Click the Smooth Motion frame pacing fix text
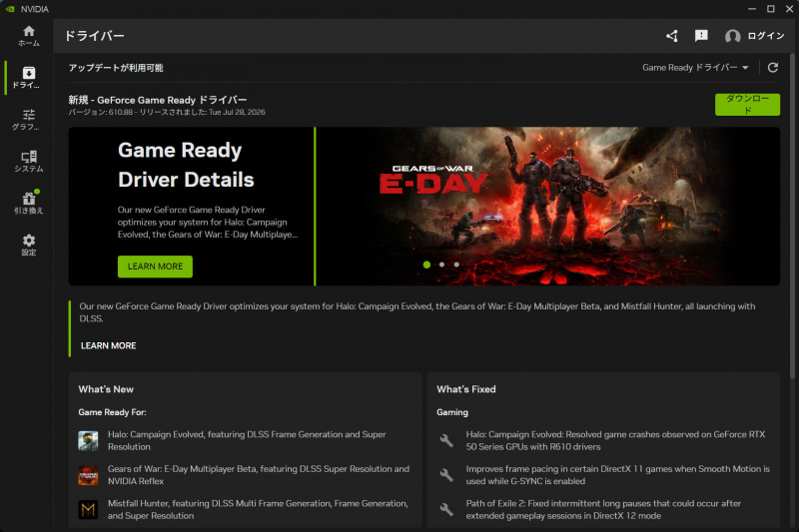Screen dimensions: 799x532 pyautogui.click(x=617, y=475)
